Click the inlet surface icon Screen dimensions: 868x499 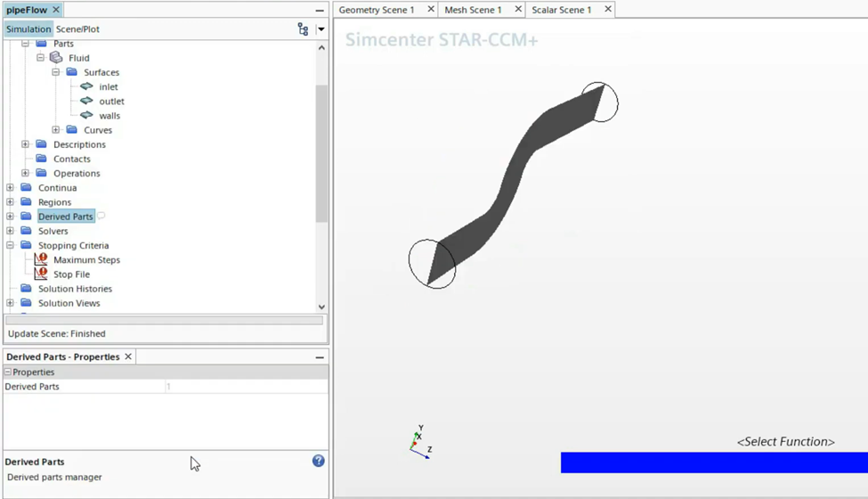coord(86,86)
